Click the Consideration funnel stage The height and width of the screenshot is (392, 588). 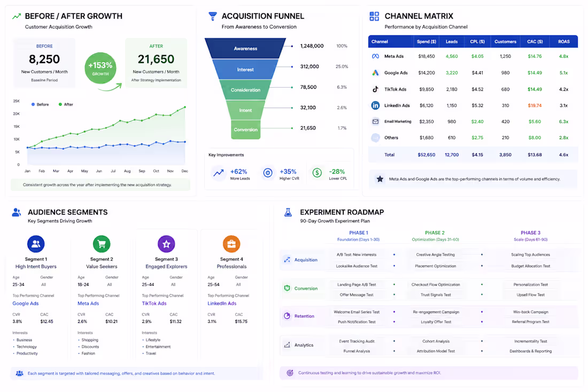(246, 90)
